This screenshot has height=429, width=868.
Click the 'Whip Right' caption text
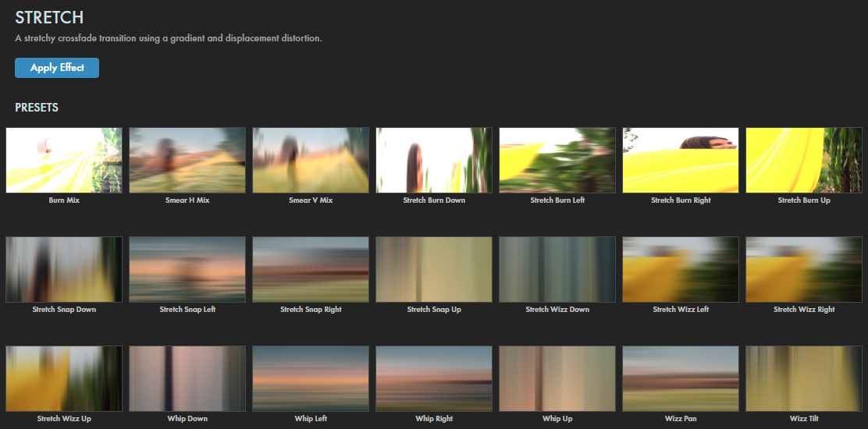click(434, 419)
